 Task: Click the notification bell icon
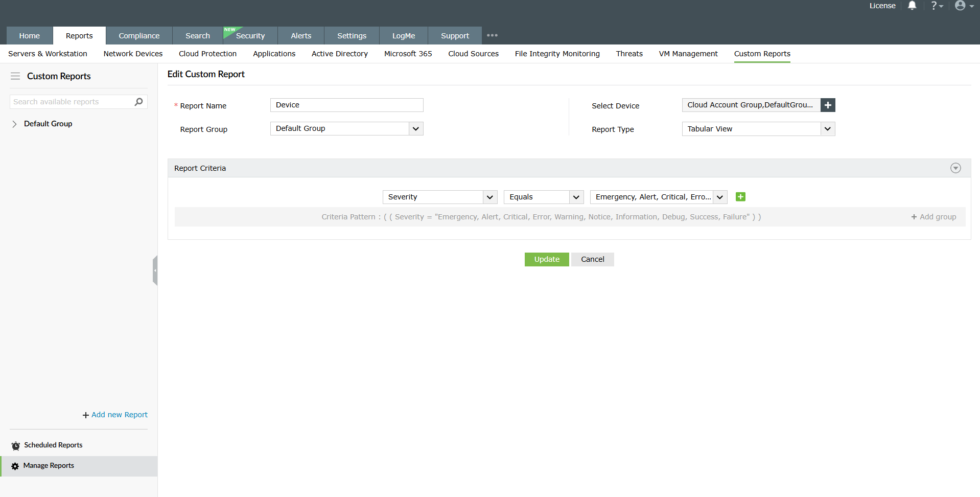[912, 6]
